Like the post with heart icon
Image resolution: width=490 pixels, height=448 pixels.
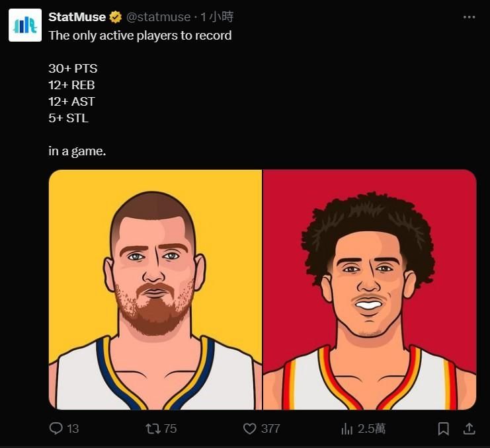(250, 429)
